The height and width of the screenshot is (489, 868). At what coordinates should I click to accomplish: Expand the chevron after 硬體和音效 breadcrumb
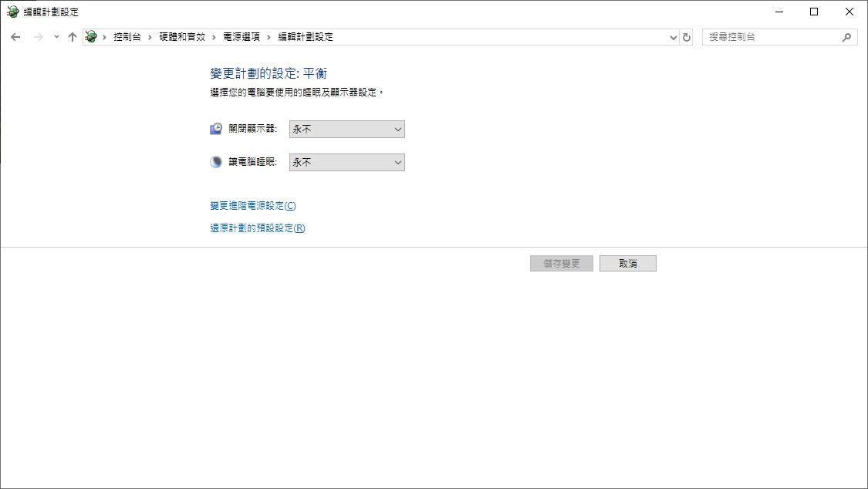215,37
